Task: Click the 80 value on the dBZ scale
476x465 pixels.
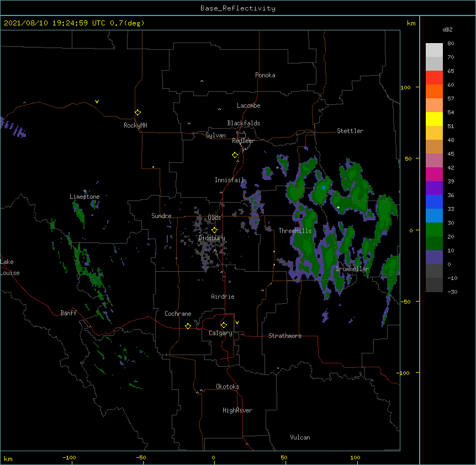Action: tap(451, 43)
